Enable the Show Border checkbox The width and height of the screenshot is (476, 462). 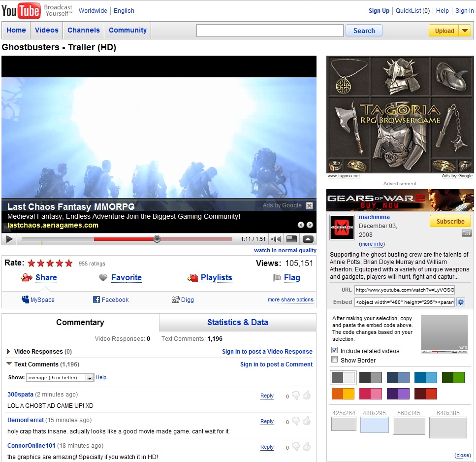tap(335, 360)
